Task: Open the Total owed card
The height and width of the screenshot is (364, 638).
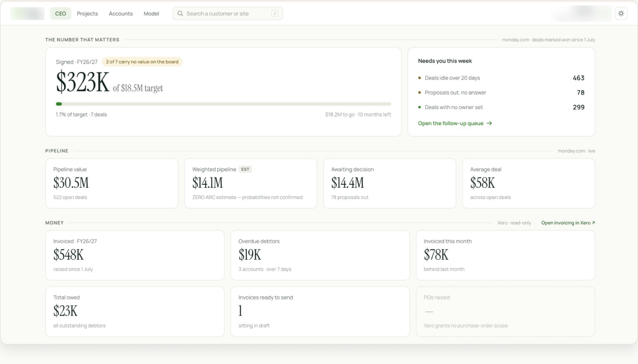Action: point(135,312)
